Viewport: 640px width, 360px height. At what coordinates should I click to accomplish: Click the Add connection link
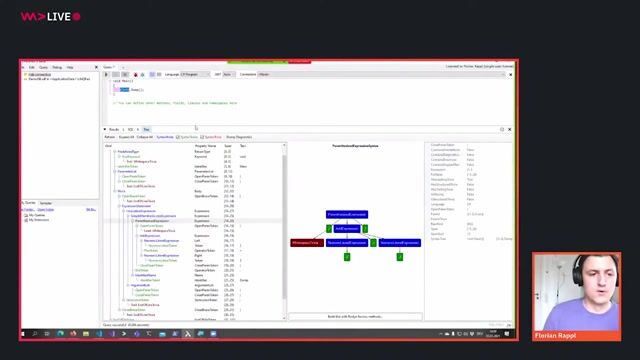click(40, 74)
